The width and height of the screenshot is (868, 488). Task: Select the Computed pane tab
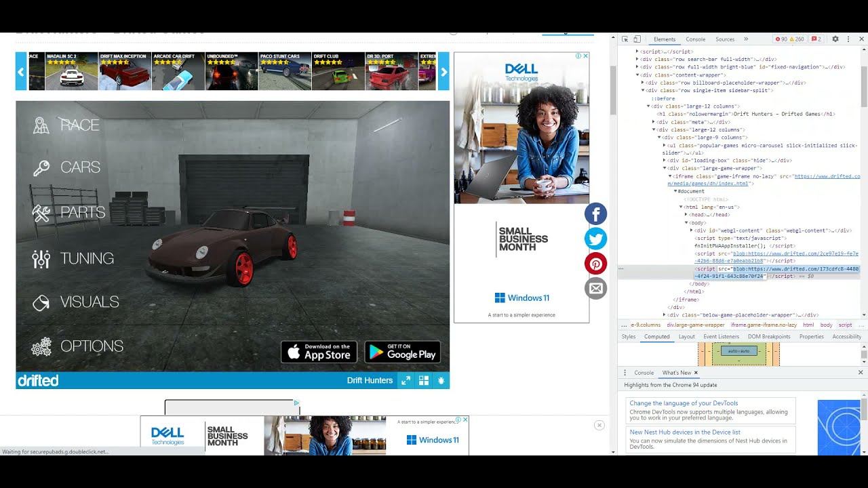pyautogui.click(x=656, y=336)
